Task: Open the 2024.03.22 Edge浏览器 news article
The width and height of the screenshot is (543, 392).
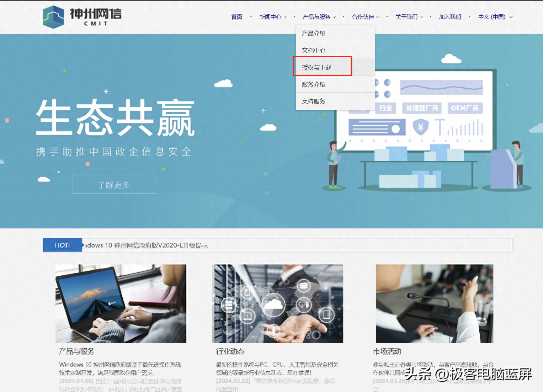Action: pyautogui.click(x=275, y=385)
